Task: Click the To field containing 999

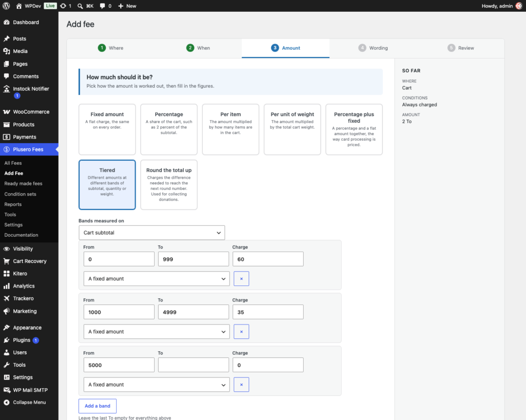Action: click(x=194, y=259)
